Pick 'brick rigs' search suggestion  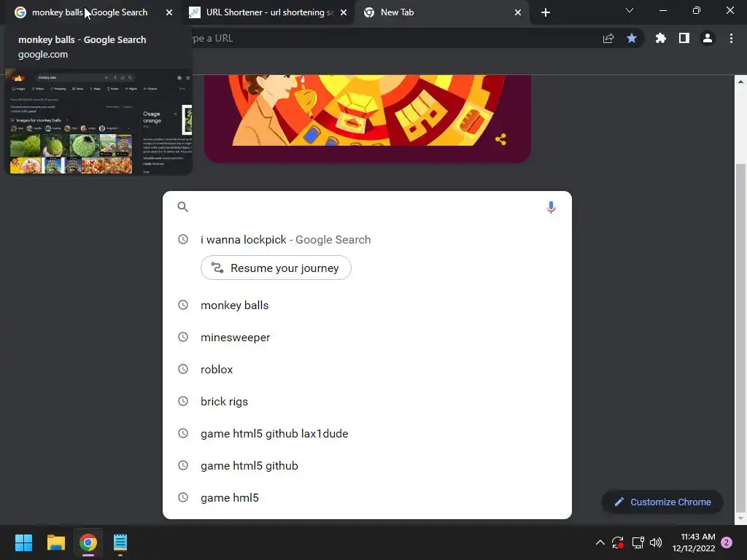pyautogui.click(x=367, y=402)
